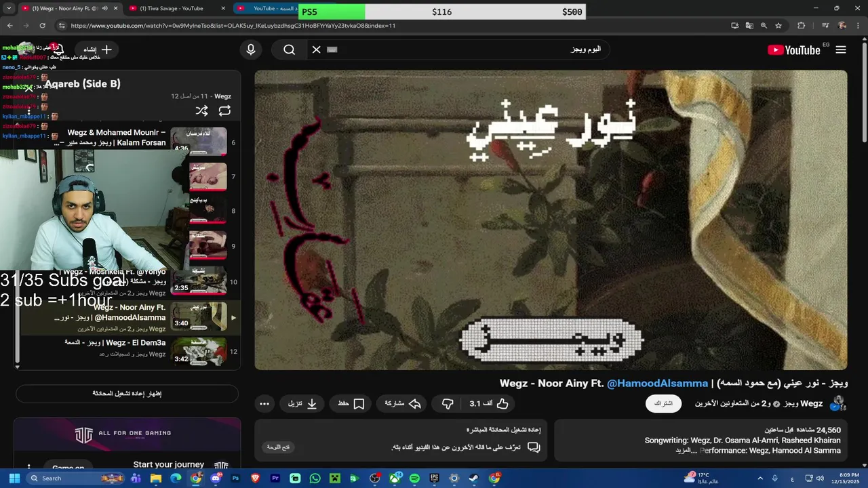Open Photoshop from the taskbar

point(235,479)
